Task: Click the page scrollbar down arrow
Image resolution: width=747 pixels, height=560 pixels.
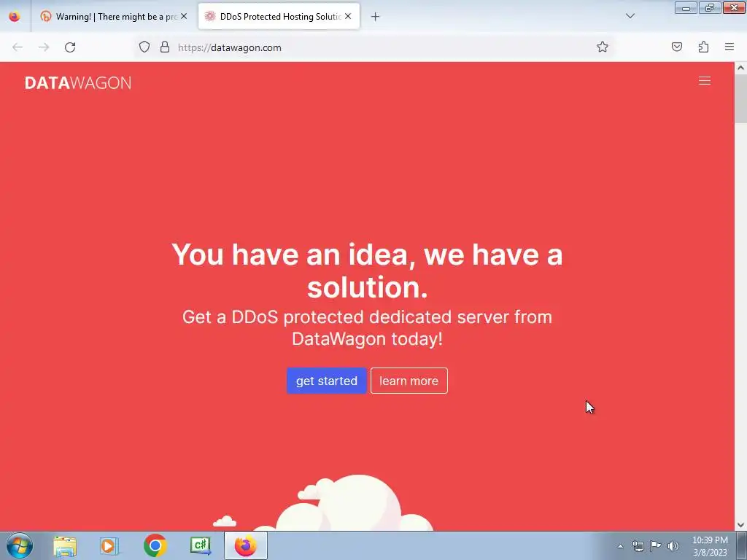Action: tap(740, 525)
